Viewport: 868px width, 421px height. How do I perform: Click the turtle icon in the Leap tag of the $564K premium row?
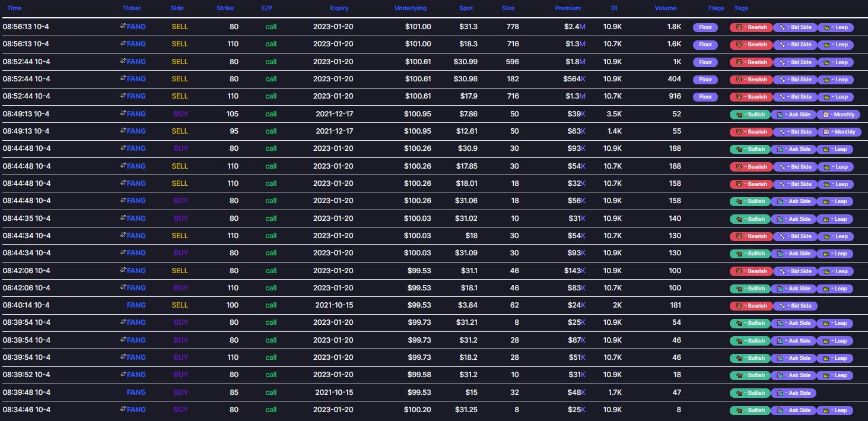tap(826, 80)
